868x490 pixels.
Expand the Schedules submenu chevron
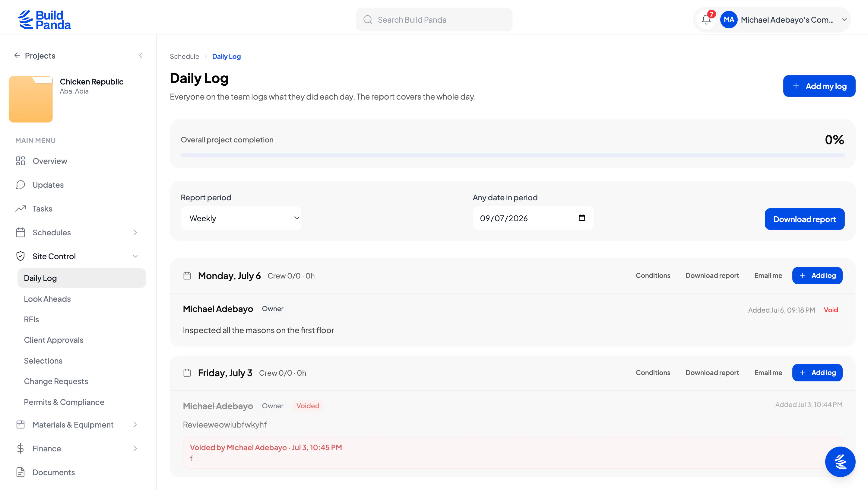click(x=135, y=233)
